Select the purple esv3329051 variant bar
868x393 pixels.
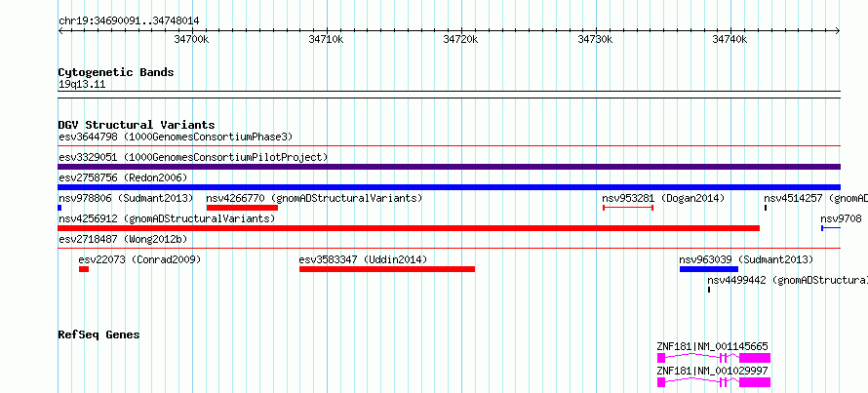(x=449, y=167)
